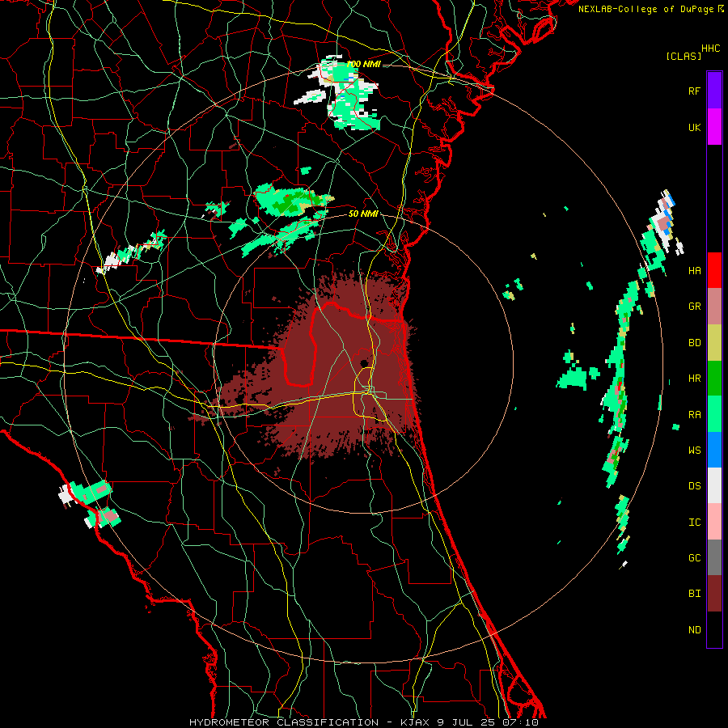The width and height of the screenshot is (728, 728).
Task: Click the GC legend label
Action: click(694, 557)
